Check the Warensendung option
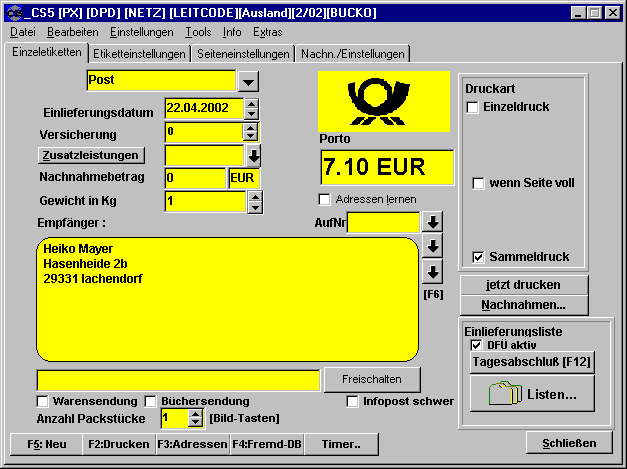Viewport: 627px width, 469px height. pos(42,401)
